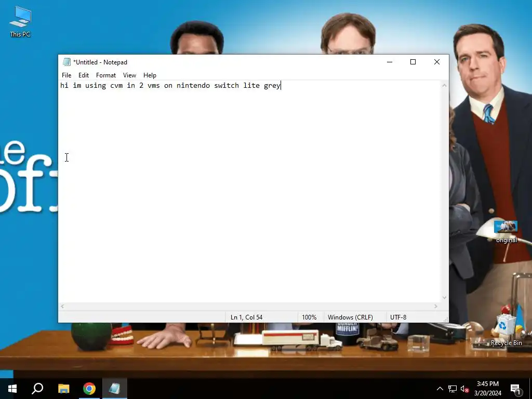The image size is (532, 399).
Task: Close the Untitled Notepad window
Action: [x=436, y=62]
